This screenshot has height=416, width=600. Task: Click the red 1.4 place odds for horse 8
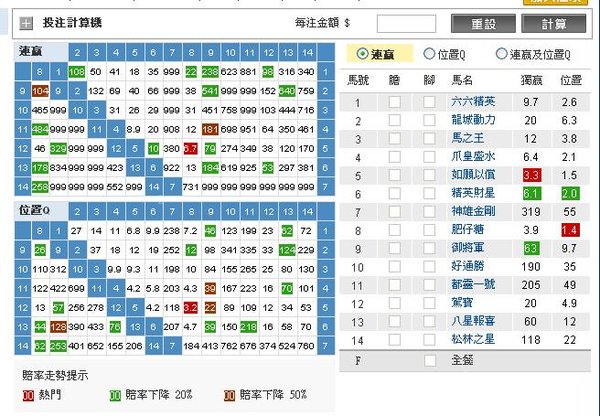[570, 230]
